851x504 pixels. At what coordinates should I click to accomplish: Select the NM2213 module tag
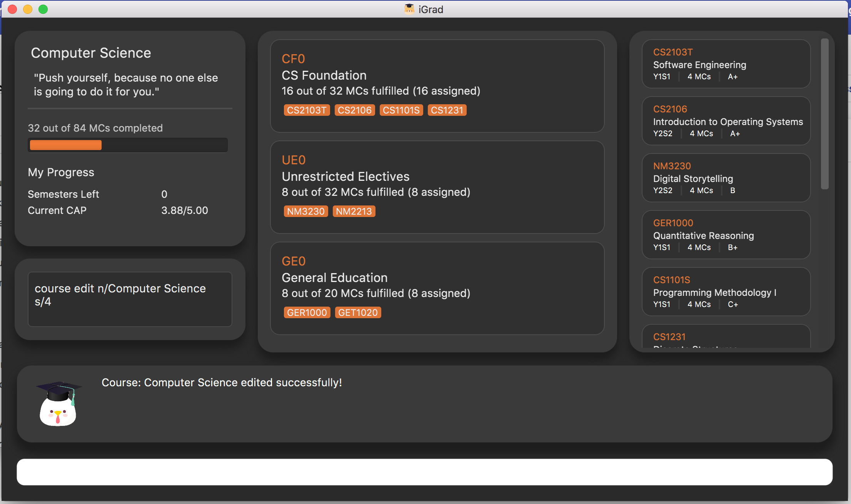point(354,211)
